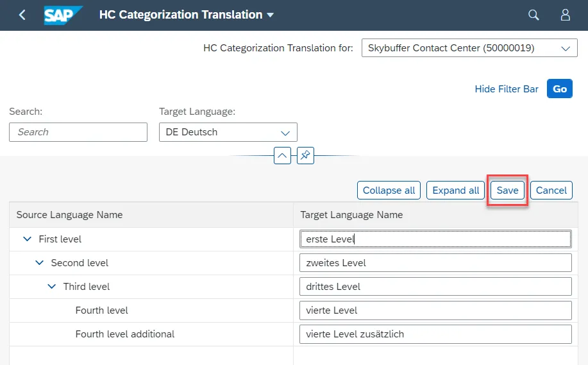The width and height of the screenshot is (588, 365).
Task: Click the SAP logo
Action: point(63,15)
